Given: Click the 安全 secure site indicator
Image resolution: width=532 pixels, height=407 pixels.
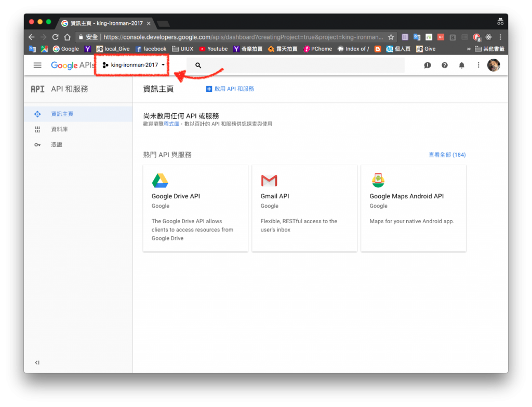Looking at the screenshot, I should (88, 37).
